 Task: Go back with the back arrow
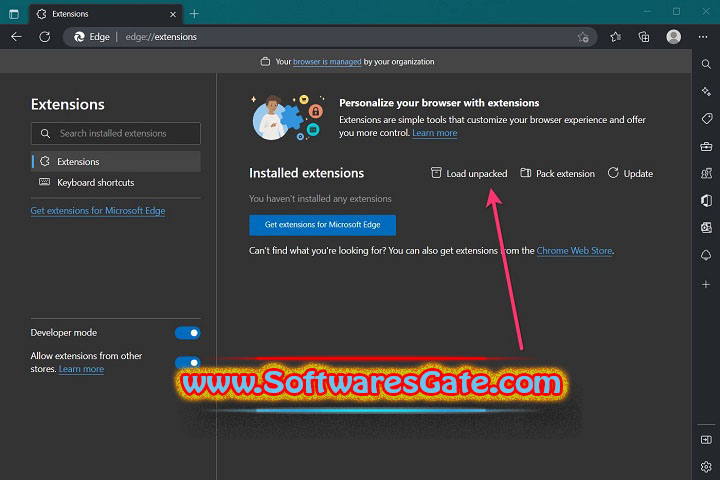click(17, 37)
